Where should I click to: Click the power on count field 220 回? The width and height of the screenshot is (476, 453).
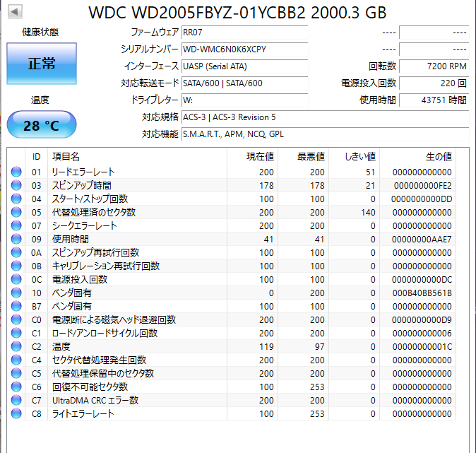coord(434,83)
